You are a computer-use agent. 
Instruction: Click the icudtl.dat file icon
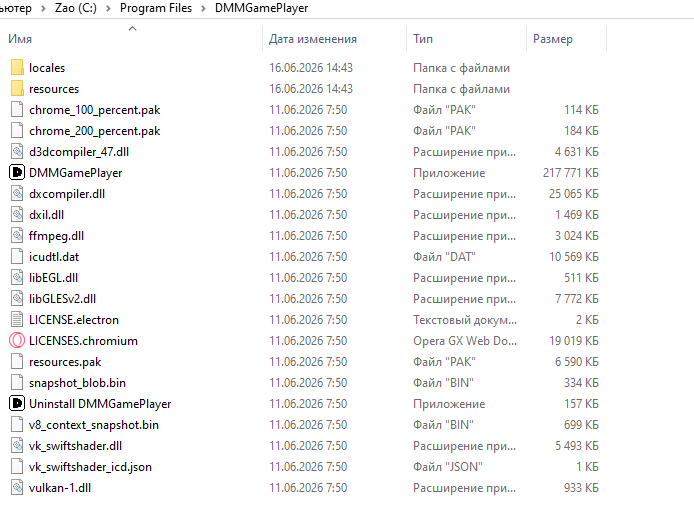(x=17, y=257)
